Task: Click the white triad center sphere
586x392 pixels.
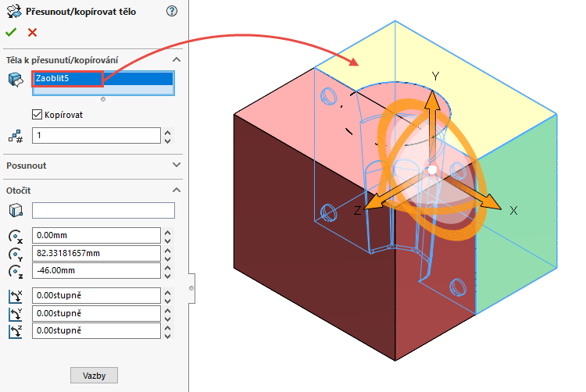Action: 432,170
